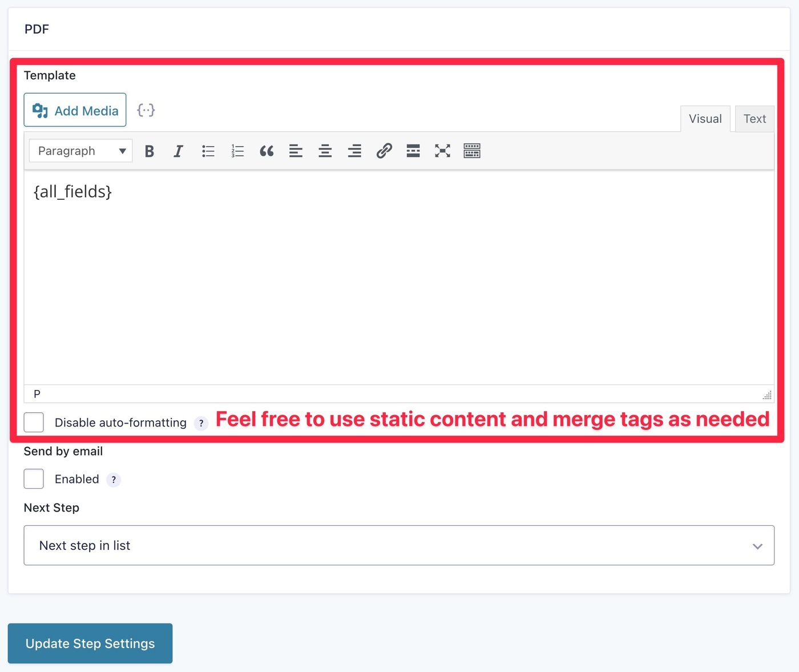Screen dimensions: 799x672
Task: Insert a bulleted list
Action: point(208,151)
